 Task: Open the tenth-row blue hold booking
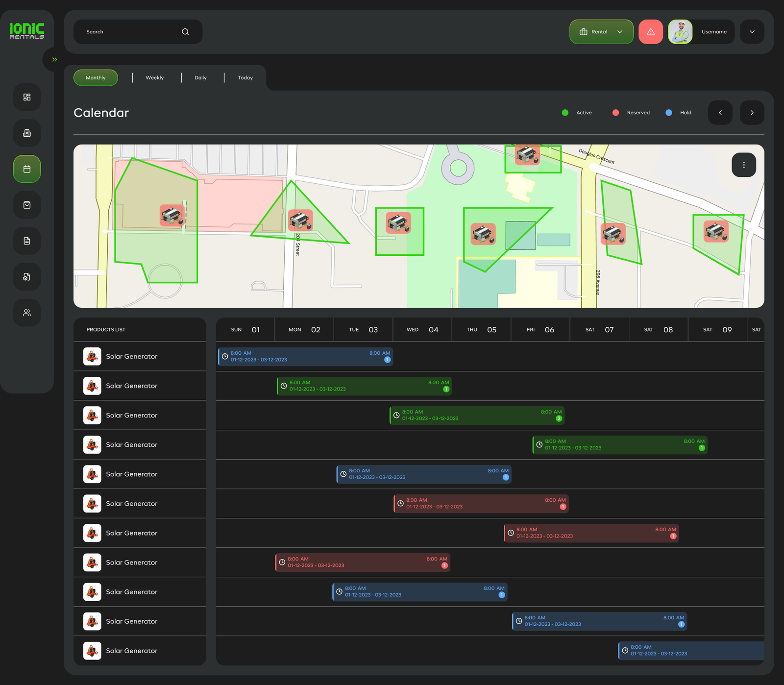[x=600, y=621]
